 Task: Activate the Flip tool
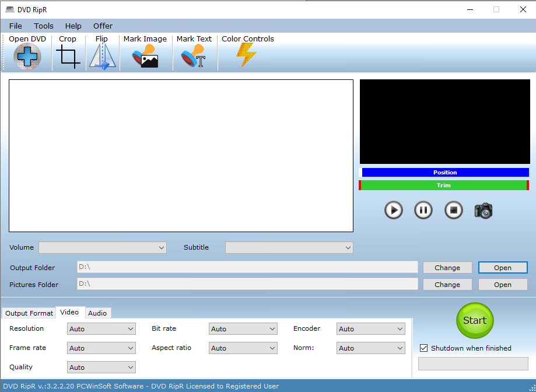[x=102, y=57]
